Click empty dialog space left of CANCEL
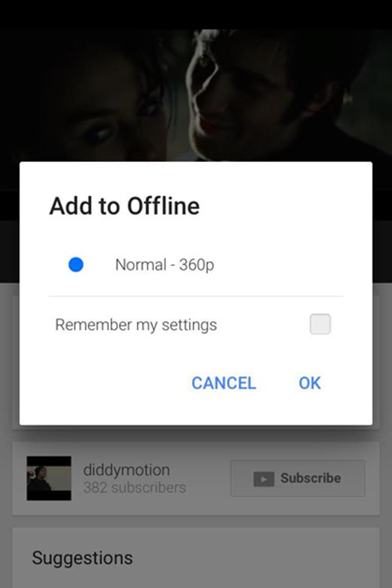 (x=109, y=383)
